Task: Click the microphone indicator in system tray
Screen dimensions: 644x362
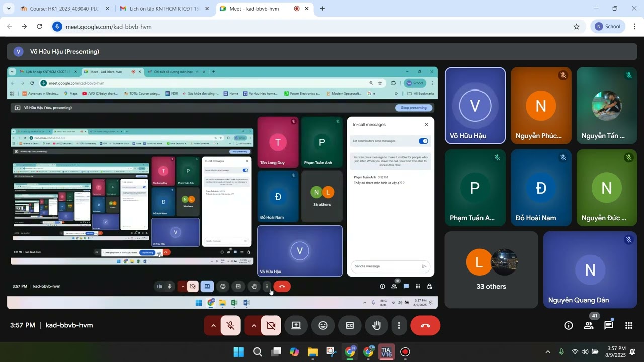Action: (x=561, y=352)
